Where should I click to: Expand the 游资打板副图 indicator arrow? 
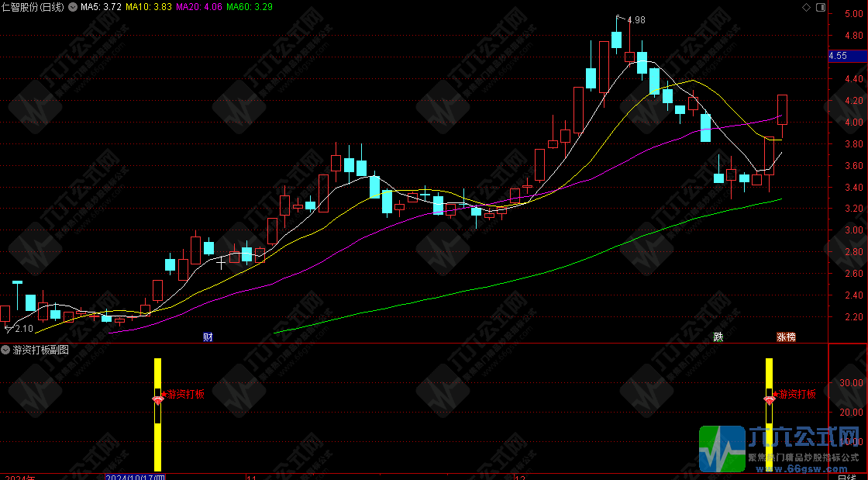tap(6, 351)
